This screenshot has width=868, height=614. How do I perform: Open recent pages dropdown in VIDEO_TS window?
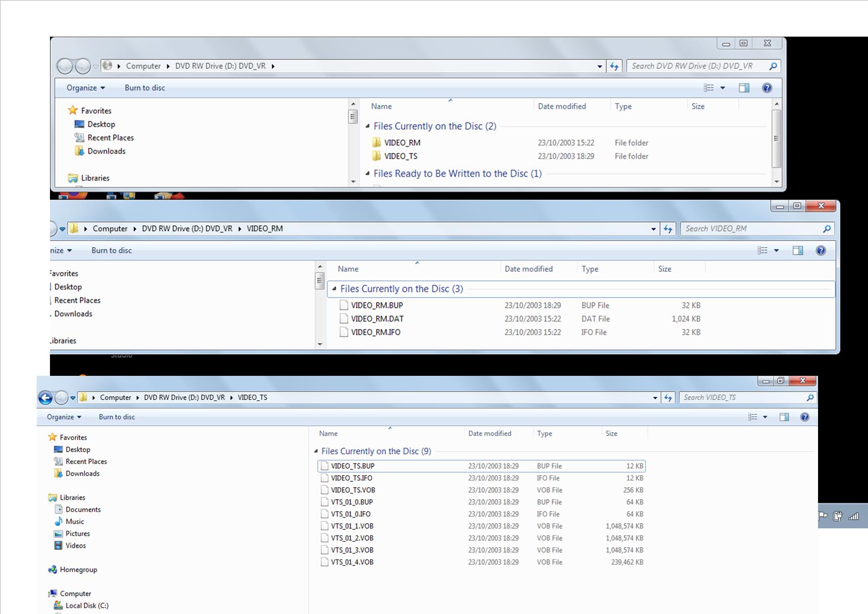[x=73, y=398]
